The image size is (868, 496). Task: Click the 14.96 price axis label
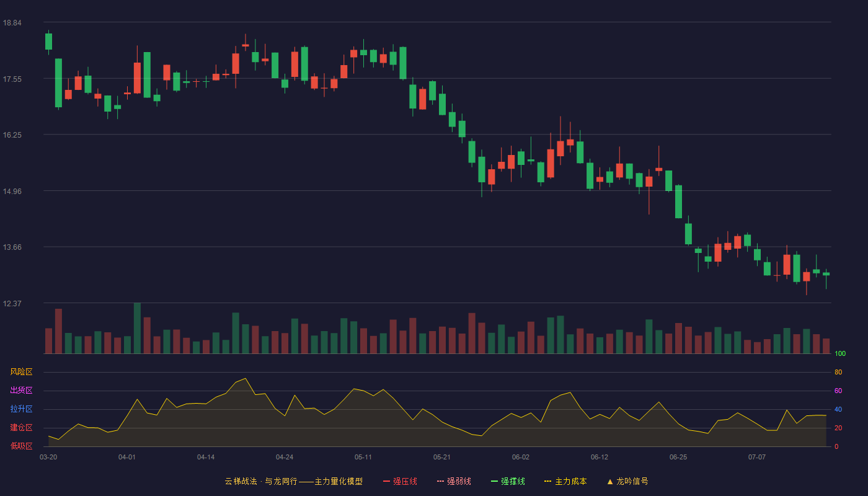click(x=12, y=192)
